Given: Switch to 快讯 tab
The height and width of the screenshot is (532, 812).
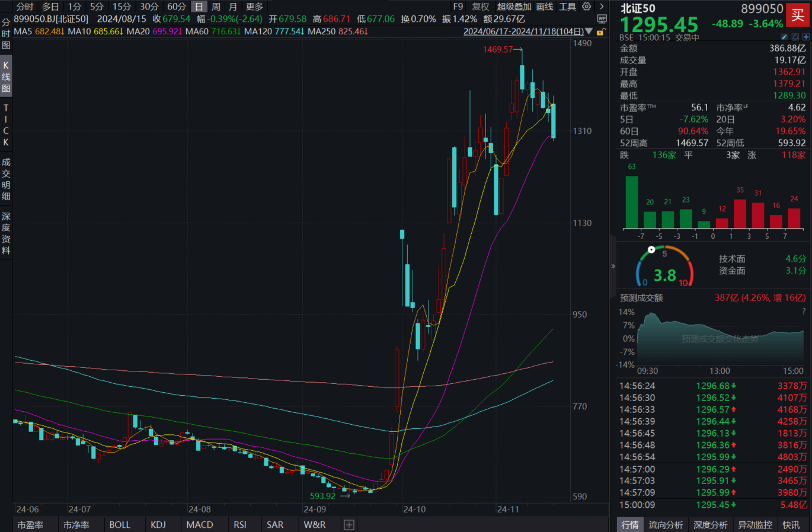Looking at the screenshot, I should tap(791, 525).
